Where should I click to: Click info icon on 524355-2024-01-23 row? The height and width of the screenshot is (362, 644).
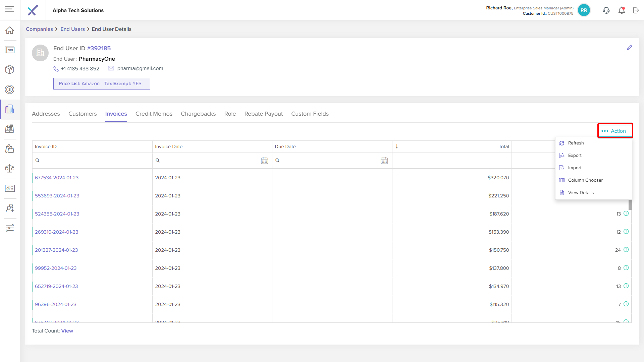click(x=626, y=214)
